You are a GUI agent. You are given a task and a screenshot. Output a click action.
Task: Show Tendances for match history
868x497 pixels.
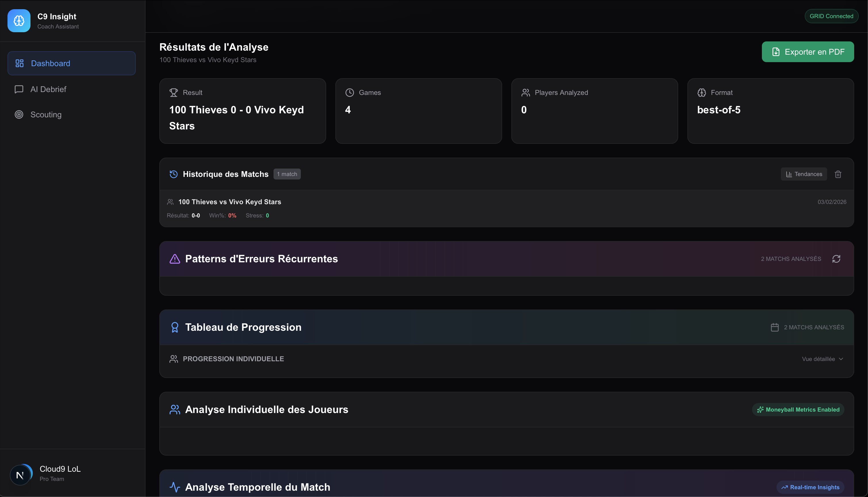[804, 174]
